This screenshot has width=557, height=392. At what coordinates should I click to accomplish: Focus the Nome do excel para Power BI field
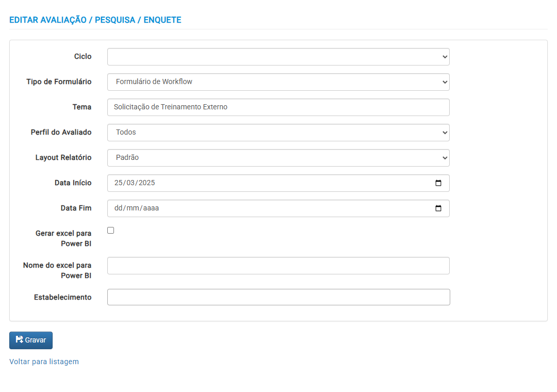tap(278, 266)
